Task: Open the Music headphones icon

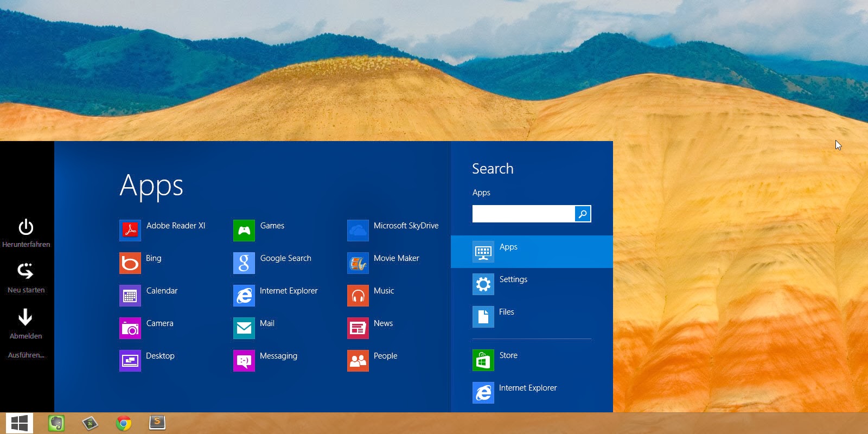Action: pos(358,296)
